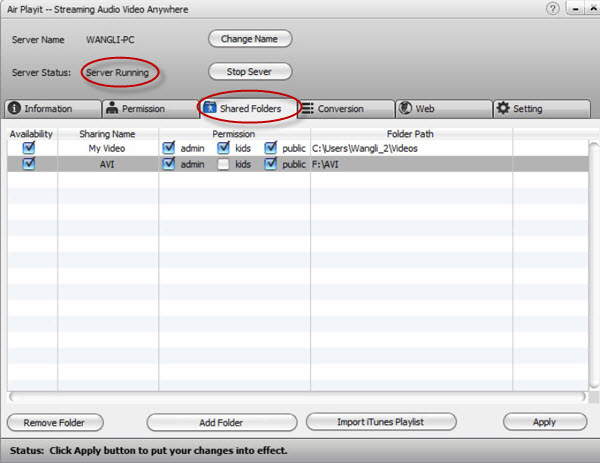This screenshot has height=463, width=600.
Task: Uncheck public permission for AVI
Action: [271, 164]
